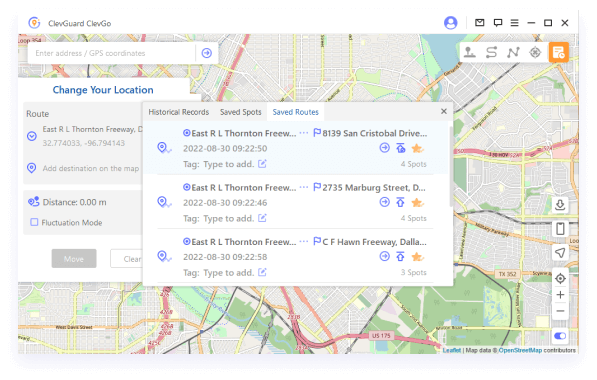Viewport: 597px width, 380px height.
Task: Open the saved records panel icon
Action: [x=558, y=52]
